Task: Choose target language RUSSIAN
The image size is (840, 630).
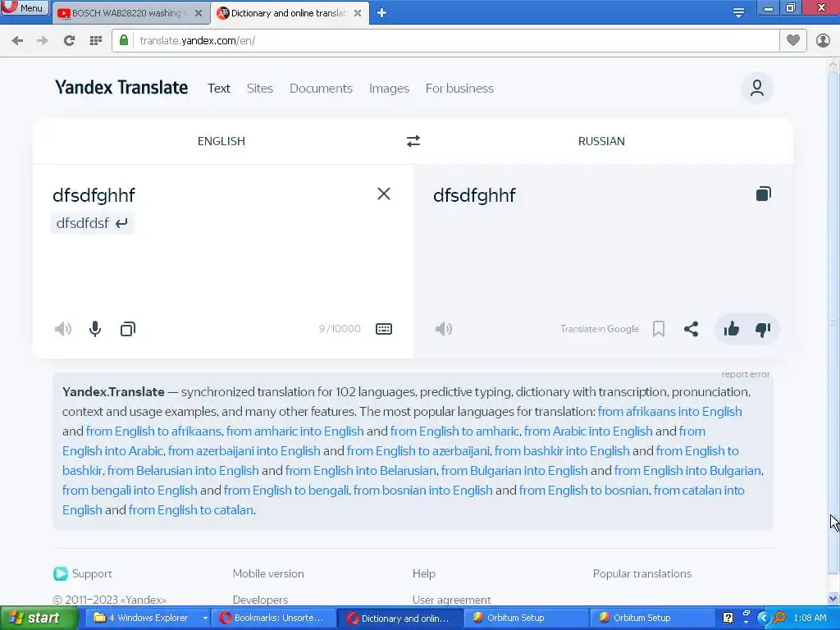Action: pos(601,141)
